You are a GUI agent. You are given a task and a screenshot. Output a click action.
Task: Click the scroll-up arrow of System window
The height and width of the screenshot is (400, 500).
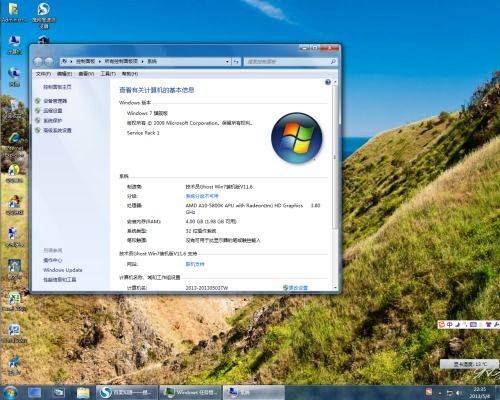tap(335, 82)
